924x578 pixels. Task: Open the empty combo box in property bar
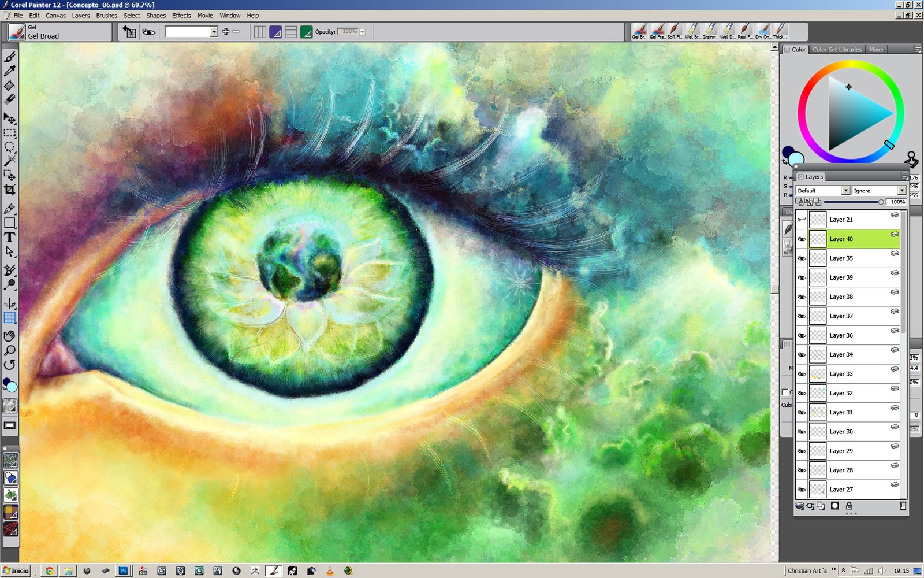coord(191,32)
